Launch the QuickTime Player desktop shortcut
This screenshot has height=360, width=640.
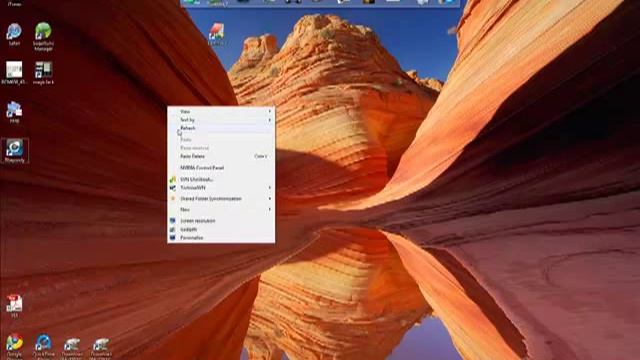coord(43,346)
